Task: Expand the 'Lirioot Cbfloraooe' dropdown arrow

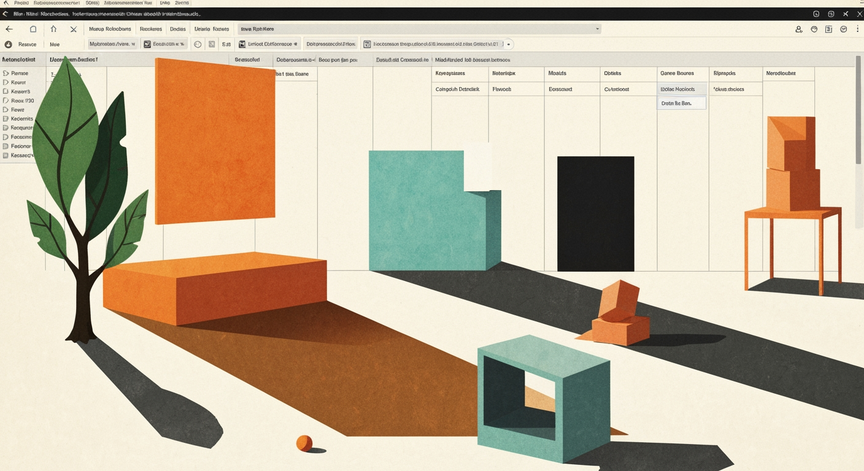Action: [296, 44]
